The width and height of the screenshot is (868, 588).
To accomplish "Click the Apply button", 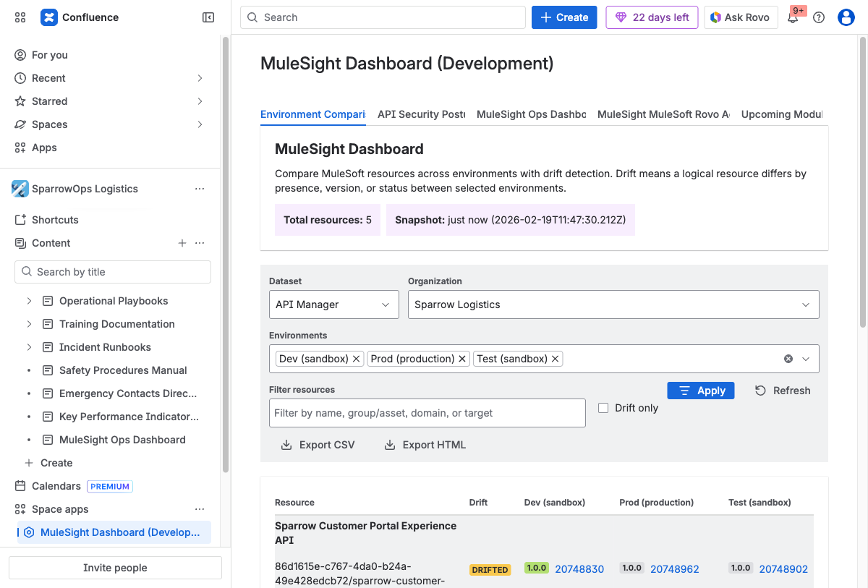I will coord(700,391).
